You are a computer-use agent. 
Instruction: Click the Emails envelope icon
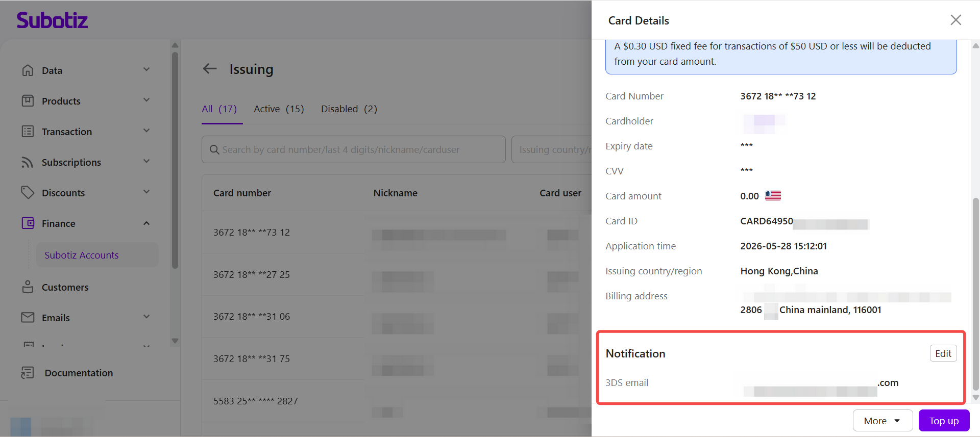coord(28,318)
